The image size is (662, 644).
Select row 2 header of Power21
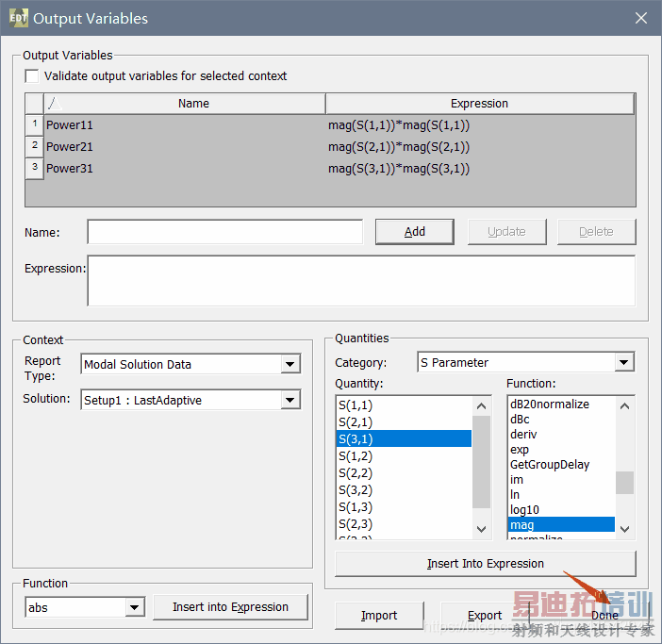[x=35, y=146]
